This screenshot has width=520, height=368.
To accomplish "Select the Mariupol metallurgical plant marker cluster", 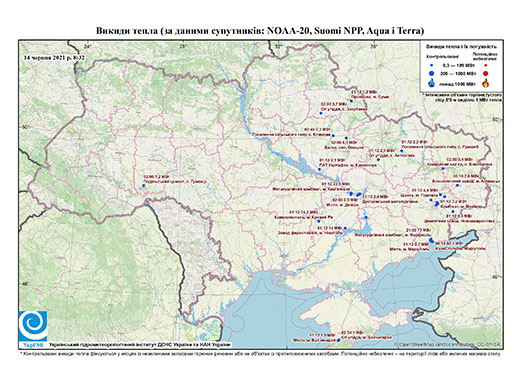I will (431, 240).
